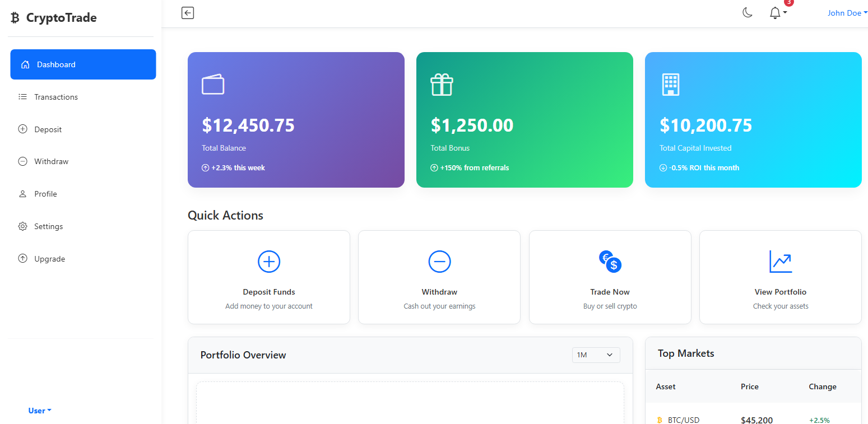Click the gift icon on Total Bonus card

(x=442, y=84)
